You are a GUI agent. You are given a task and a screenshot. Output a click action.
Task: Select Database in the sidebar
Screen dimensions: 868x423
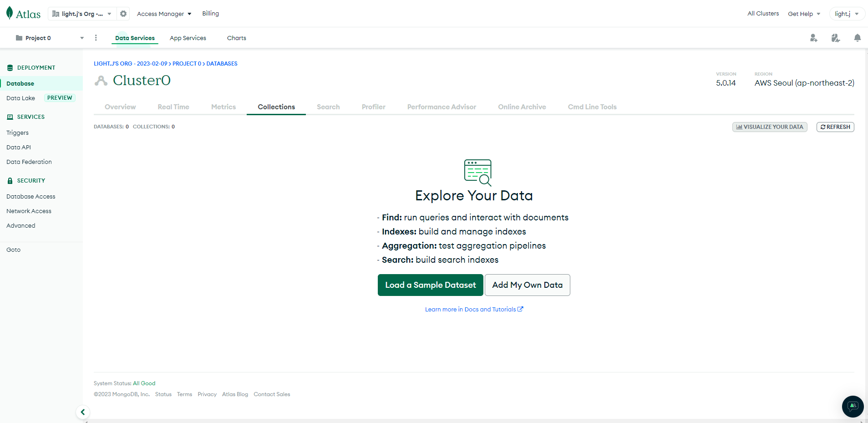tap(41, 83)
